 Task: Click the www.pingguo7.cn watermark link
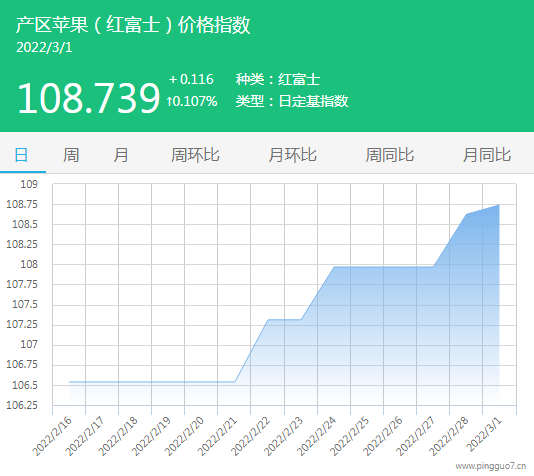pyautogui.click(x=491, y=466)
